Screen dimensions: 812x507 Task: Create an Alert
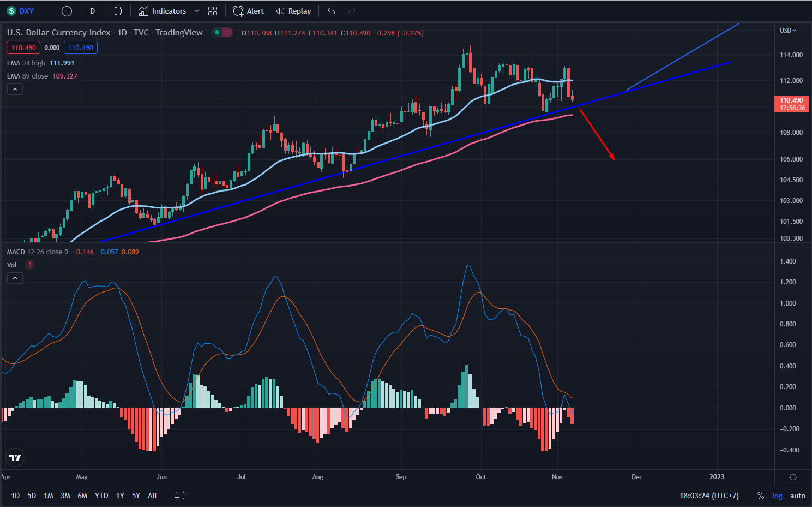click(x=248, y=11)
